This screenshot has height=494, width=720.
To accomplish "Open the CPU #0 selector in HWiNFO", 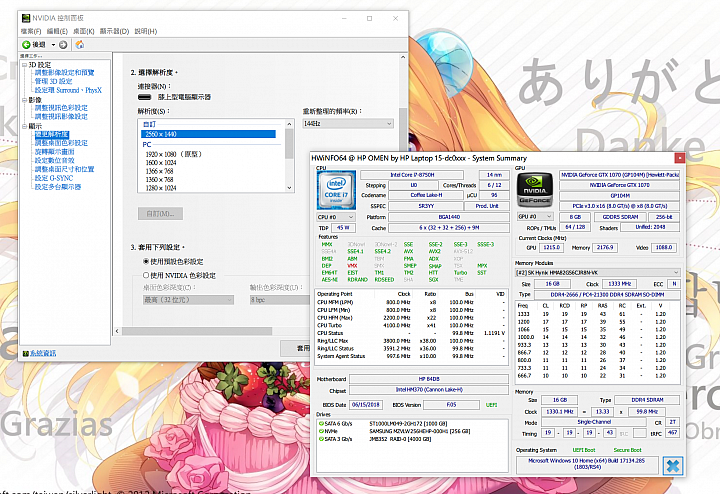I will [x=336, y=217].
